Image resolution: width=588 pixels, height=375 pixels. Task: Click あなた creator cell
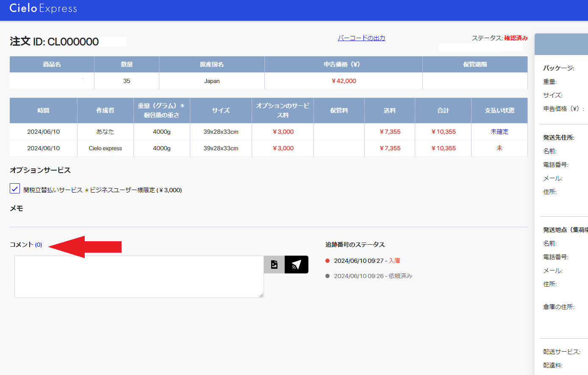105,132
